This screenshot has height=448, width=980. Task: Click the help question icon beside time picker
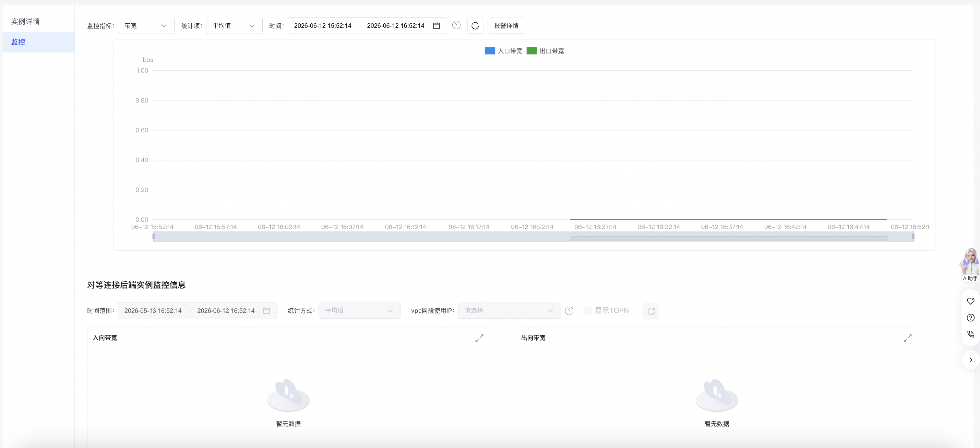(456, 25)
